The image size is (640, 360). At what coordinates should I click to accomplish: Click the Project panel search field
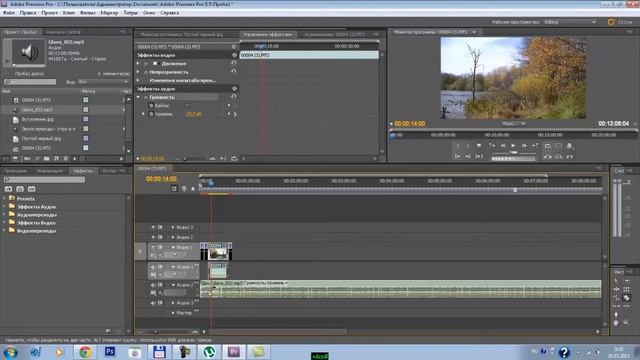click(x=30, y=82)
